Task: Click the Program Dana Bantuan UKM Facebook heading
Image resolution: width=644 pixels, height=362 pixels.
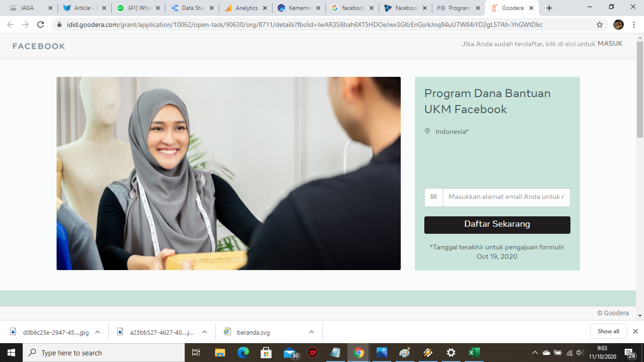Action: click(x=487, y=101)
